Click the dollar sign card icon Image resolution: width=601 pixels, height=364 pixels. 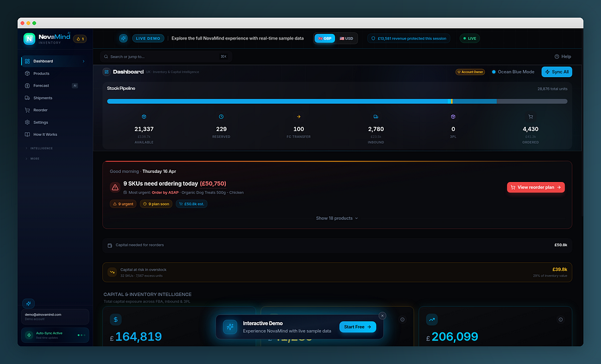(116, 320)
